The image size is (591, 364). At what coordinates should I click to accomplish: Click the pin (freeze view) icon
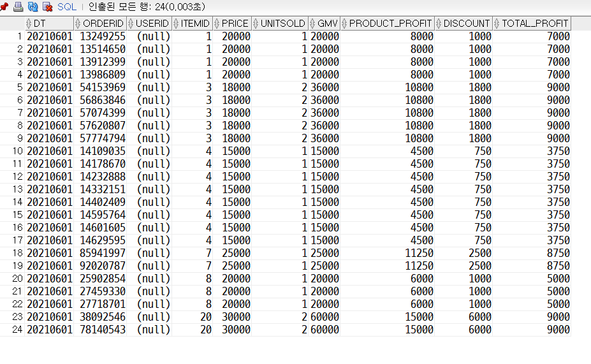coord(4,7)
